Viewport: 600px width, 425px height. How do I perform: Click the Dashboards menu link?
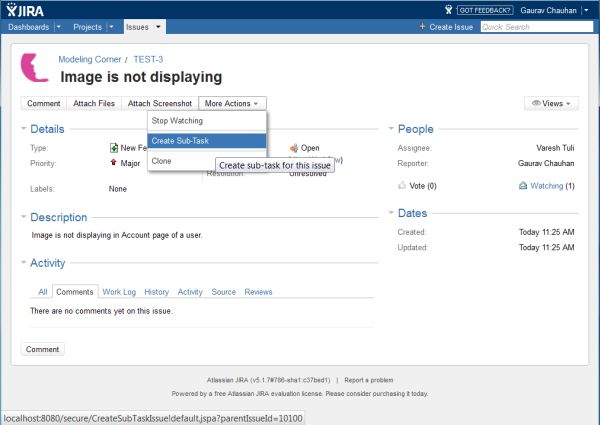tap(29, 27)
